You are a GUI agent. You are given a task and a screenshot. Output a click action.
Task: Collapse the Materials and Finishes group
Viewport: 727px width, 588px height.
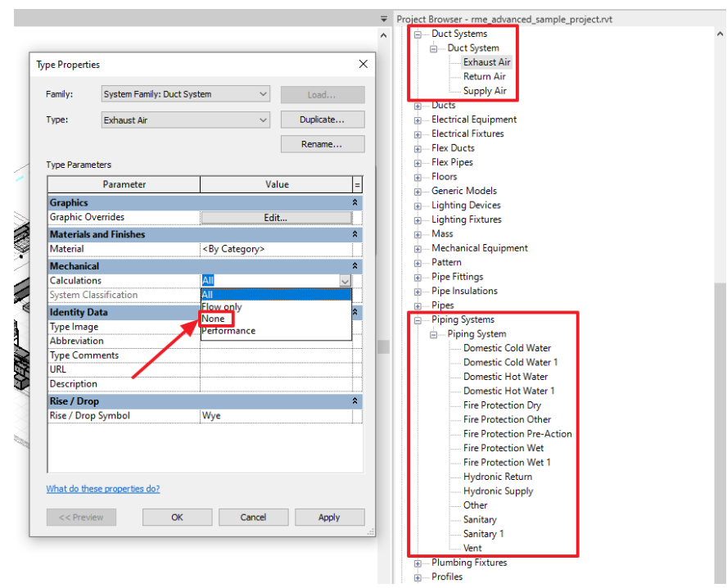(x=354, y=234)
